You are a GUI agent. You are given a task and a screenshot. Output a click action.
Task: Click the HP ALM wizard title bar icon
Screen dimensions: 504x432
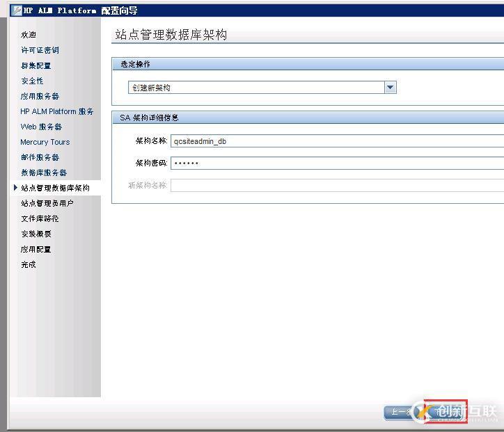[16, 10]
